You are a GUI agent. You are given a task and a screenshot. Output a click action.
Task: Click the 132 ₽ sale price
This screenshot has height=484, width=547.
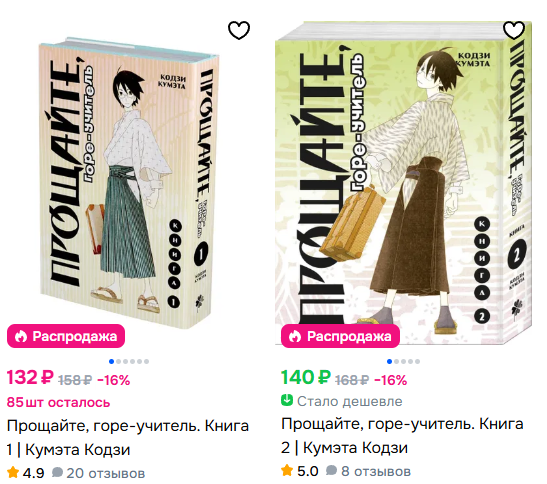pos(30,378)
